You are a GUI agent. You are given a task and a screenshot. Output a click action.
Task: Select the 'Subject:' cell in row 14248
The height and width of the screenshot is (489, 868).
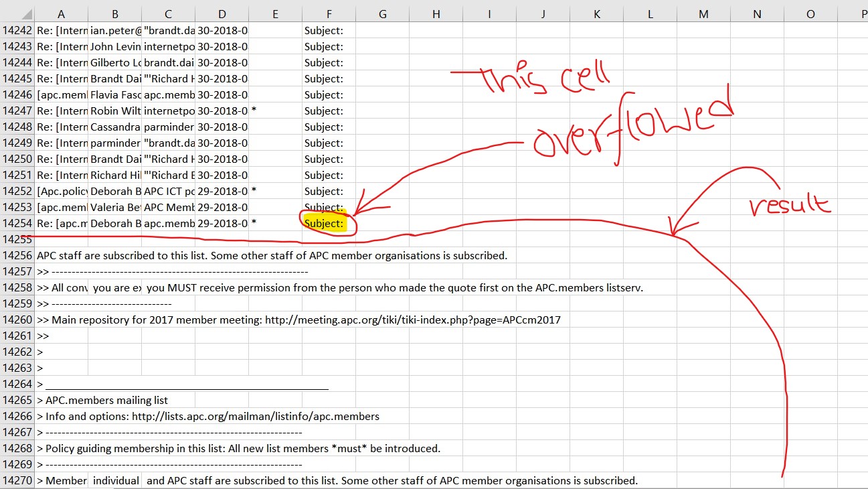pos(329,127)
